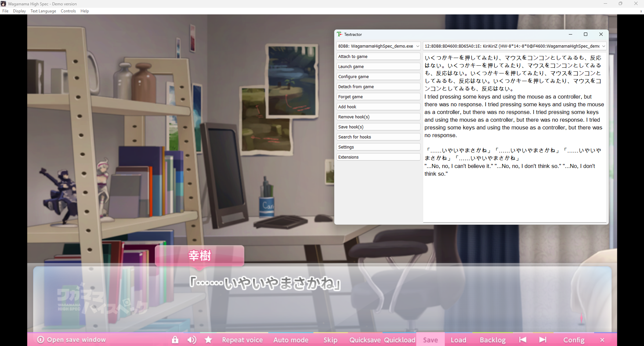Screen dimensions: 644x346
Task: Minimize the Textractor window
Action: coord(571,34)
